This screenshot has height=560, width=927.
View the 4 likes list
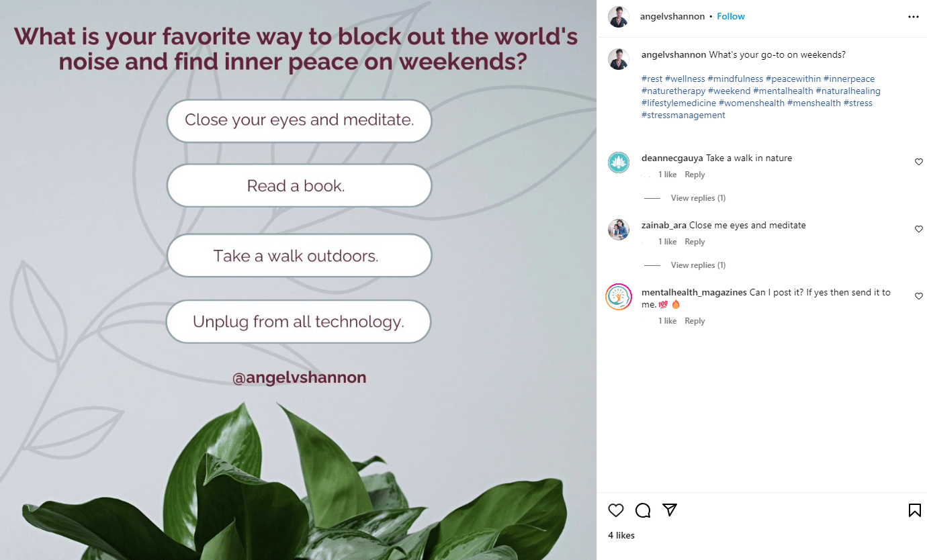621,535
